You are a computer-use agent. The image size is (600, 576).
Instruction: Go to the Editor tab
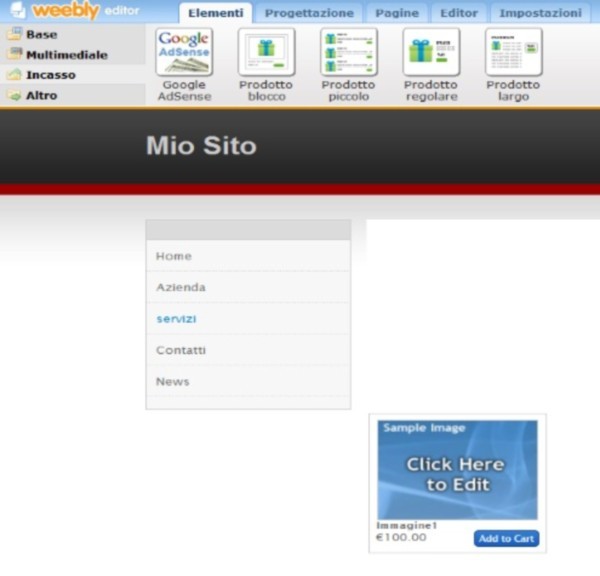click(459, 13)
